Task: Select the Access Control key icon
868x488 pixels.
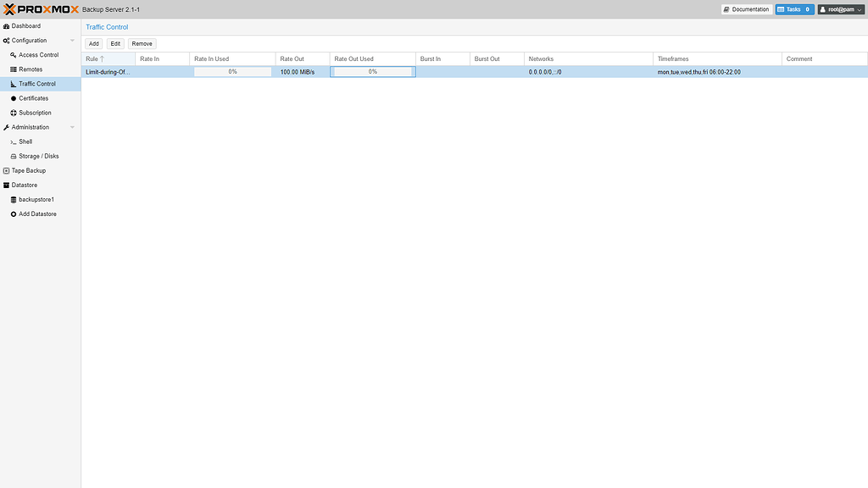Action: click(x=14, y=54)
